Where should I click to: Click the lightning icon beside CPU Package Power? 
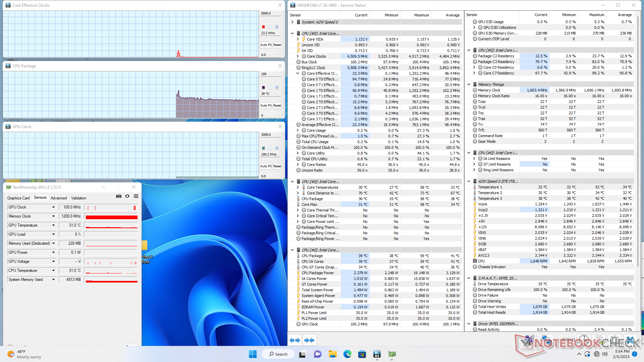298,273
